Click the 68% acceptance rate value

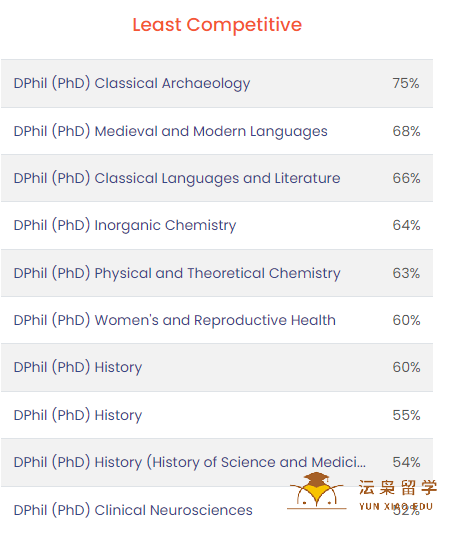[x=406, y=131]
